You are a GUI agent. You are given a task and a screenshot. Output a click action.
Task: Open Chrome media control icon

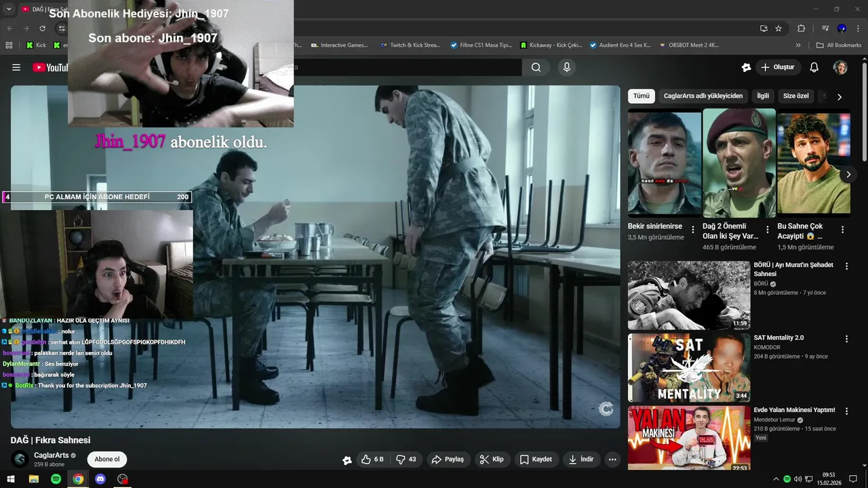pyautogui.click(x=825, y=28)
